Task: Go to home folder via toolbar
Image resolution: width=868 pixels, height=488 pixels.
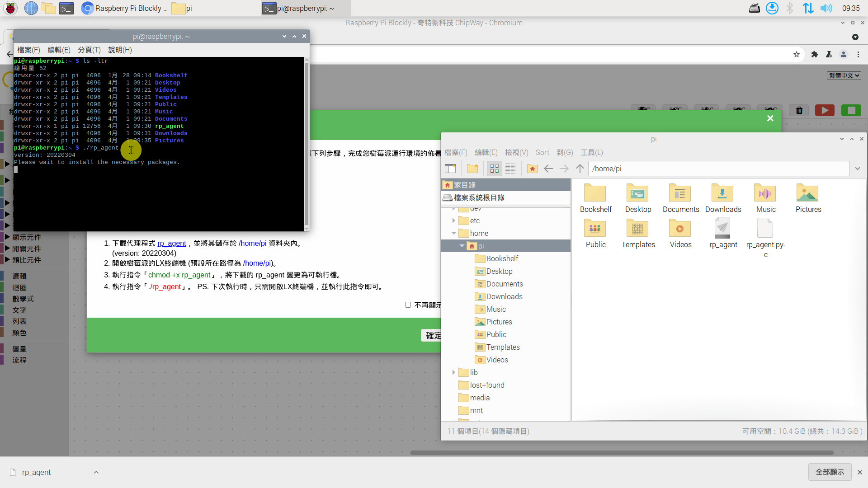Action: (x=532, y=169)
